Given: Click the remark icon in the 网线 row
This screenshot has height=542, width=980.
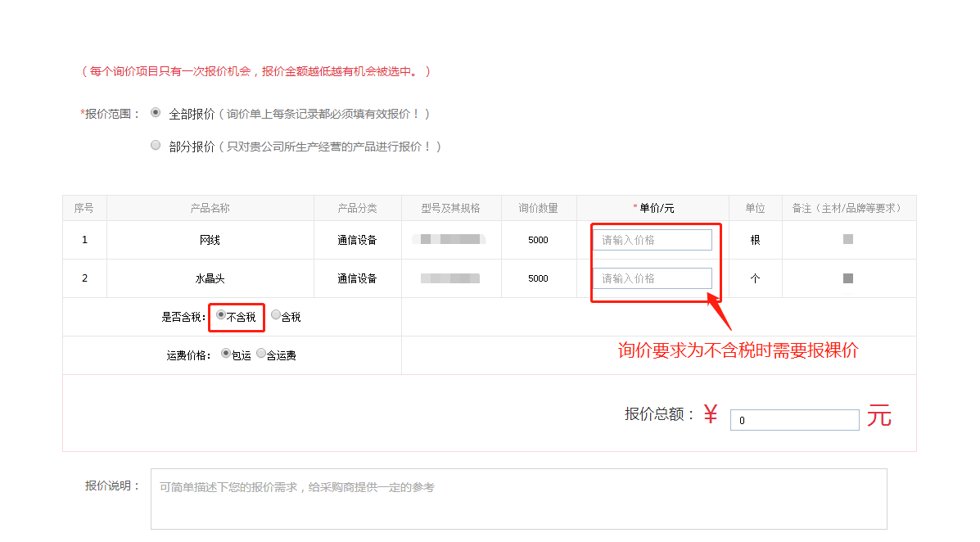Looking at the screenshot, I should [848, 239].
